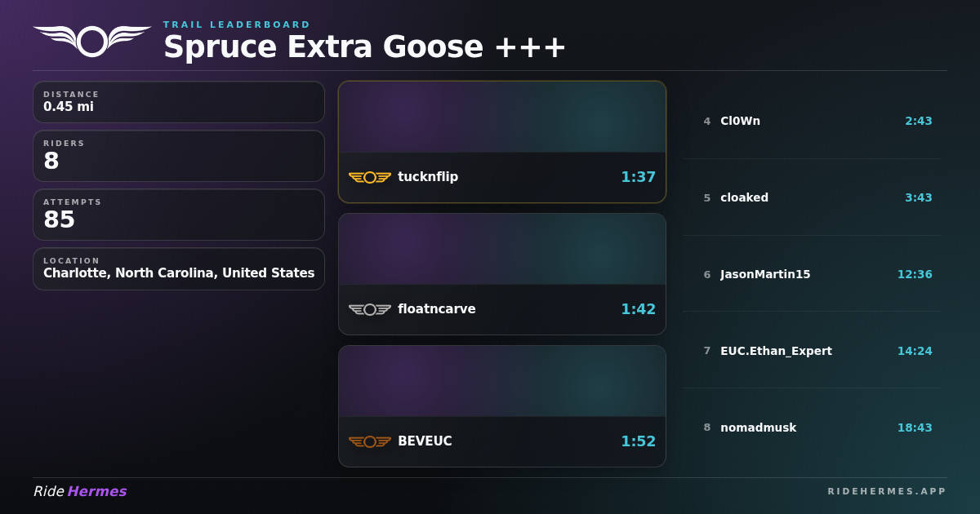Click the Riders count stat card
The height and width of the screenshot is (514, 980).
[178, 156]
